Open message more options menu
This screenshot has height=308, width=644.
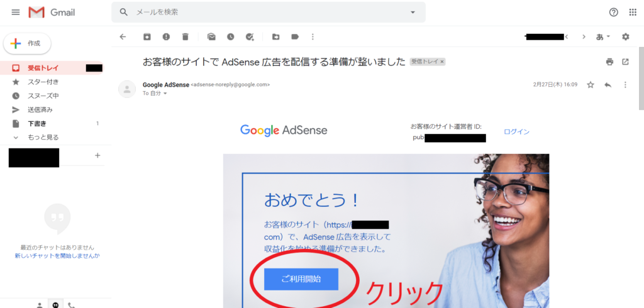click(626, 85)
